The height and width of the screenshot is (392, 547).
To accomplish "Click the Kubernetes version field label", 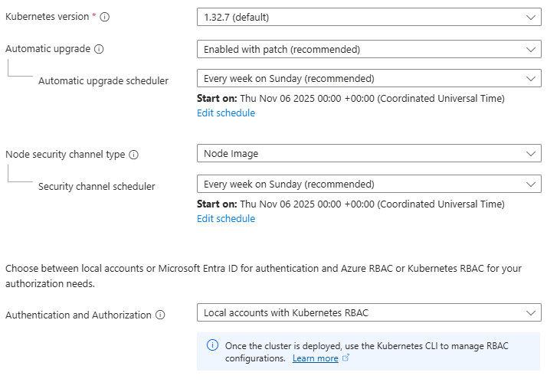I will pyautogui.click(x=47, y=17).
